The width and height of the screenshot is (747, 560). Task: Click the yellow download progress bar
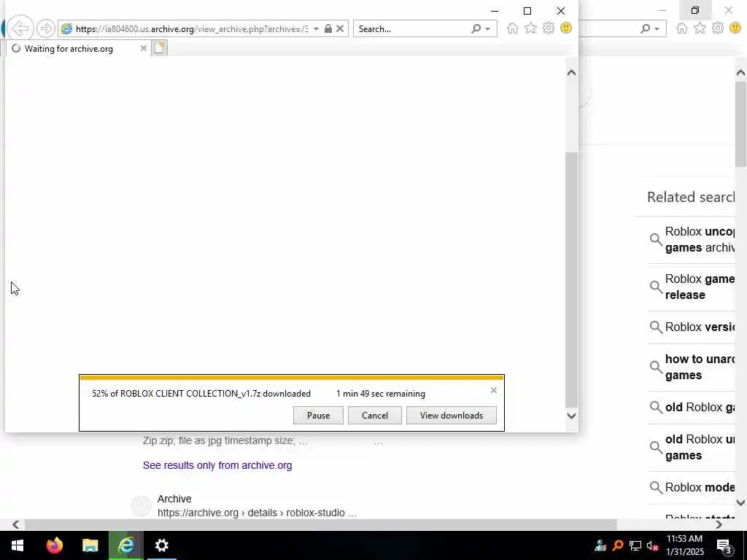(x=292, y=378)
